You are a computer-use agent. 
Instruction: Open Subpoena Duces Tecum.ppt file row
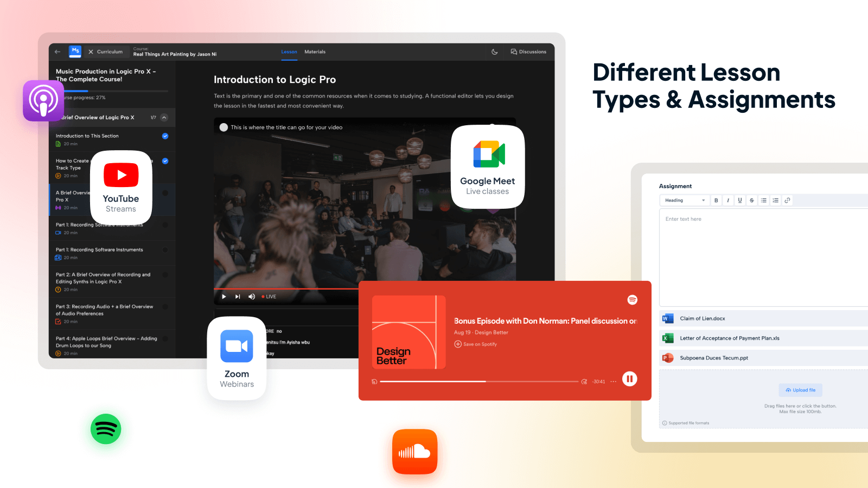tap(764, 358)
